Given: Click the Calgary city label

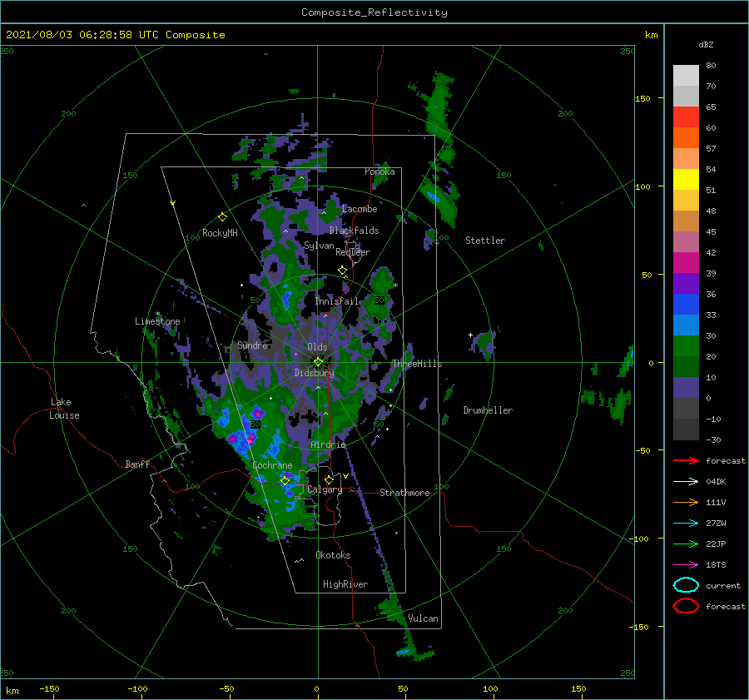Looking at the screenshot, I should (325, 489).
